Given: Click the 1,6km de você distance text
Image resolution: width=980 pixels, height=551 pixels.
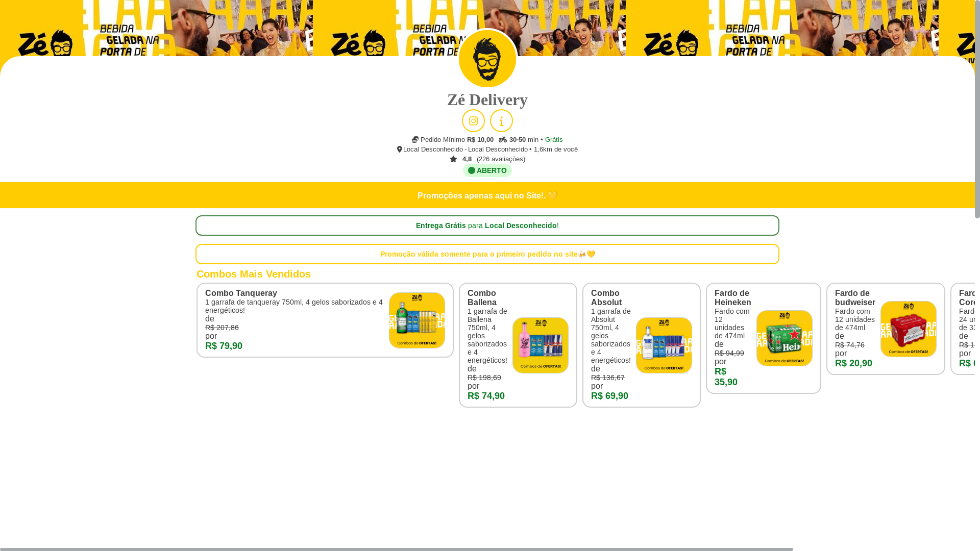Looking at the screenshot, I should 556,149.
